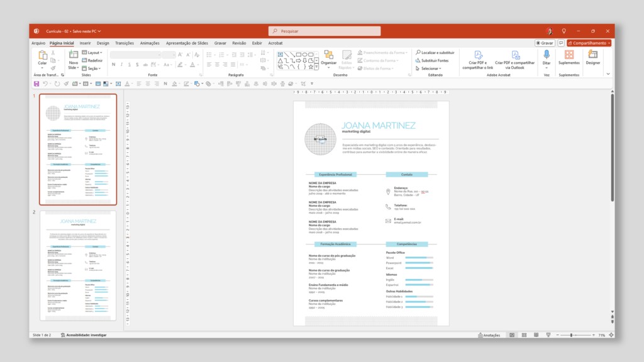Click the Gravar button
The height and width of the screenshot is (362, 644).
click(x=545, y=43)
